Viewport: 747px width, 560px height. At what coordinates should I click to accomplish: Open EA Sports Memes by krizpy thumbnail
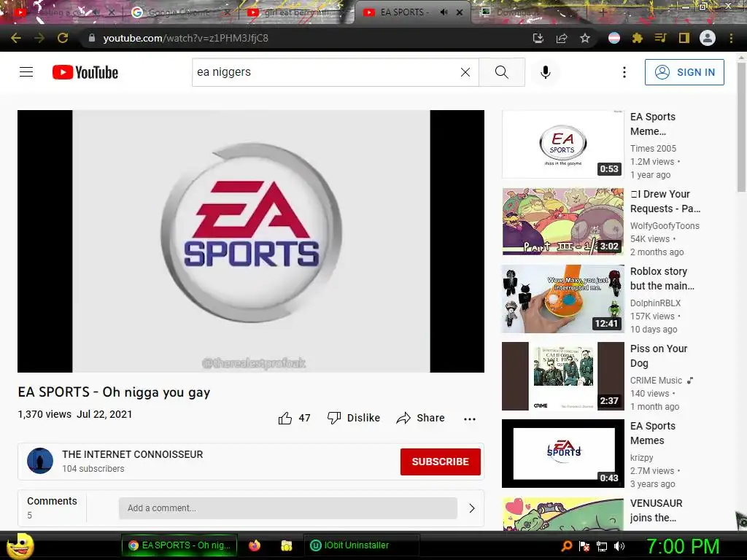(x=562, y=454)
